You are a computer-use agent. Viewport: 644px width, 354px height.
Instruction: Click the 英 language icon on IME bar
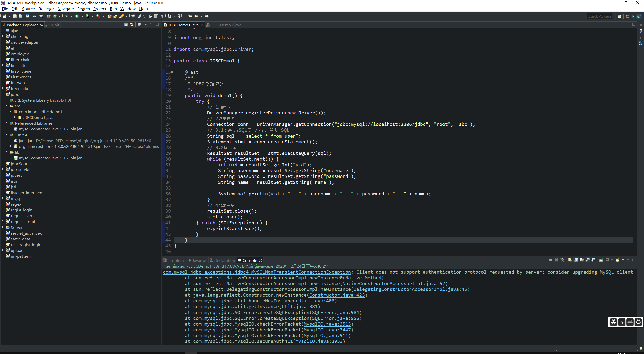[x=614, y=322]
